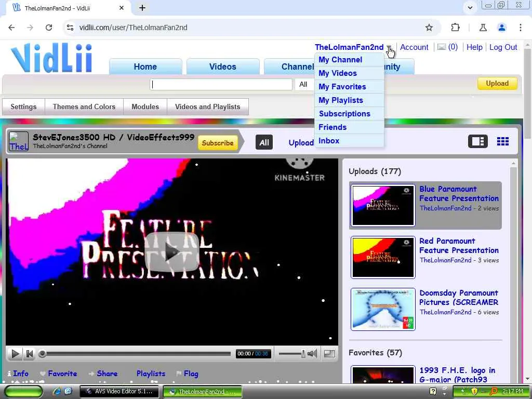
Task: Click the Windows Start button
Action: click(x=24, y=391)
